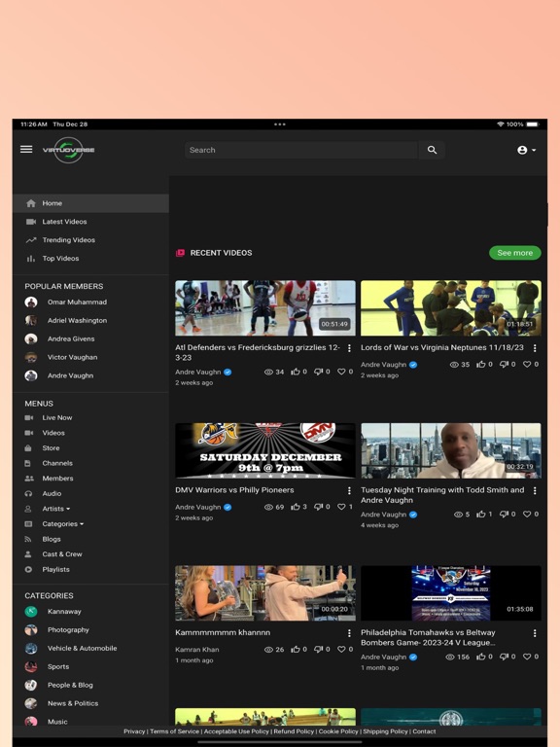Click the Cast & Crew icon

28,554
